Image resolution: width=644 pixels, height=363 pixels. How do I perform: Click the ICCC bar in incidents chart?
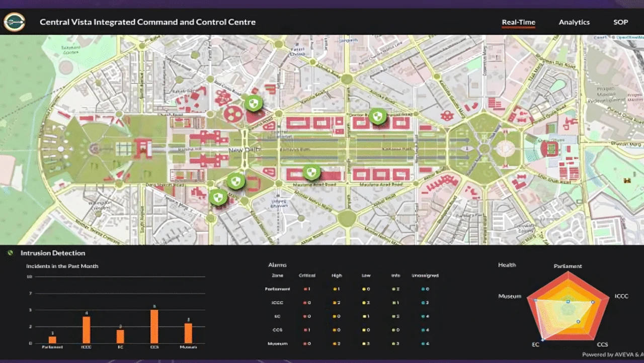pos(87,330)
